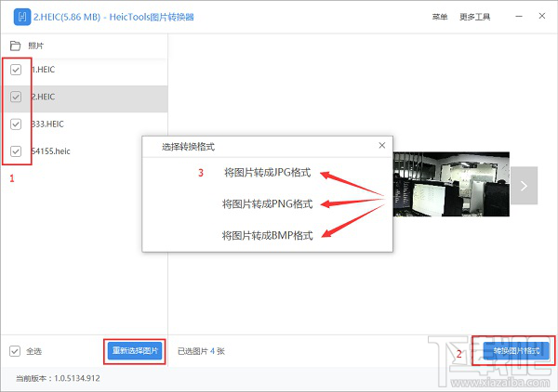Uncheck the 2.HEIC checkbox
The height and width of the screenshot is (392, 558).
click(x=16, y=97)
